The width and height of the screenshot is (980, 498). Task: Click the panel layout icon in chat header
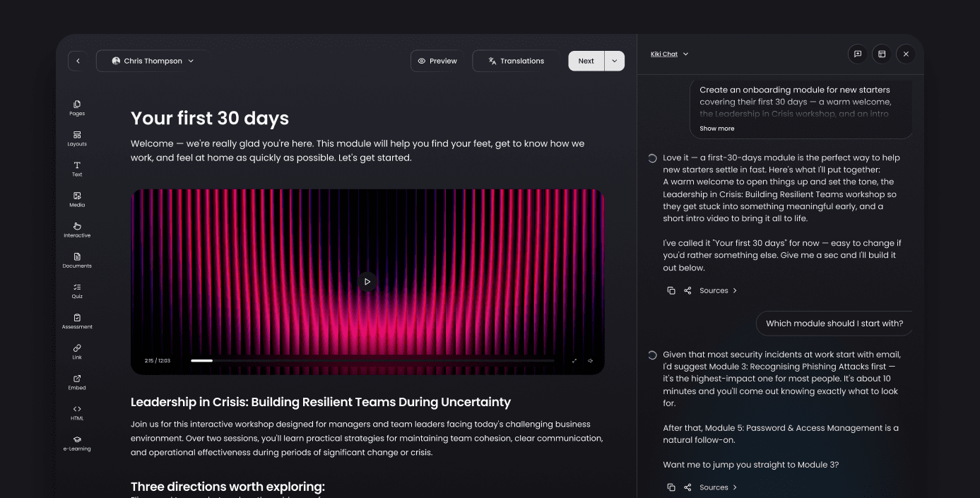882,54
